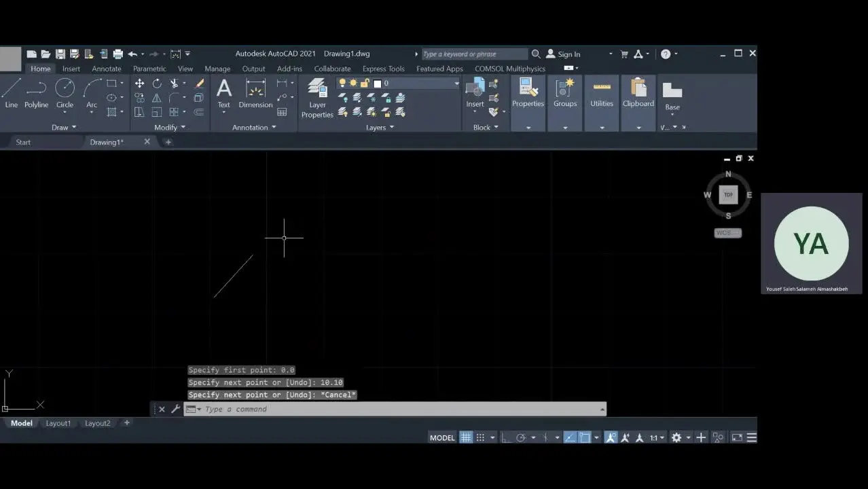
Task: Click the Move tool icon
Action: pyautogui.click(x=139, y=84)
